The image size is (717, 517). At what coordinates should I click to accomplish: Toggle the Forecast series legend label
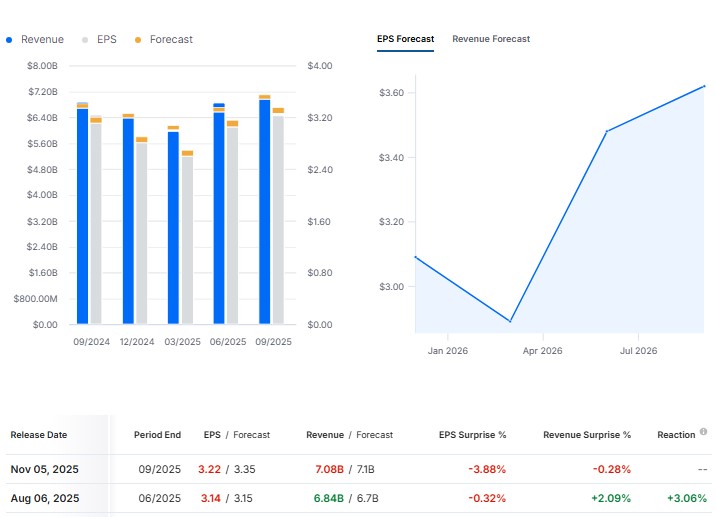[171, 40]
